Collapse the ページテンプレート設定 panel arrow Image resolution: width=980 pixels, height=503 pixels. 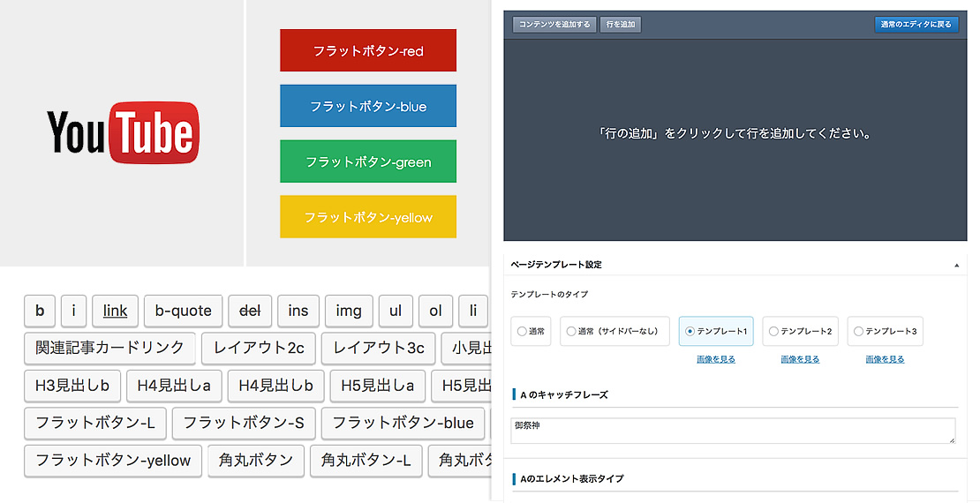click(x=956, y=266)
